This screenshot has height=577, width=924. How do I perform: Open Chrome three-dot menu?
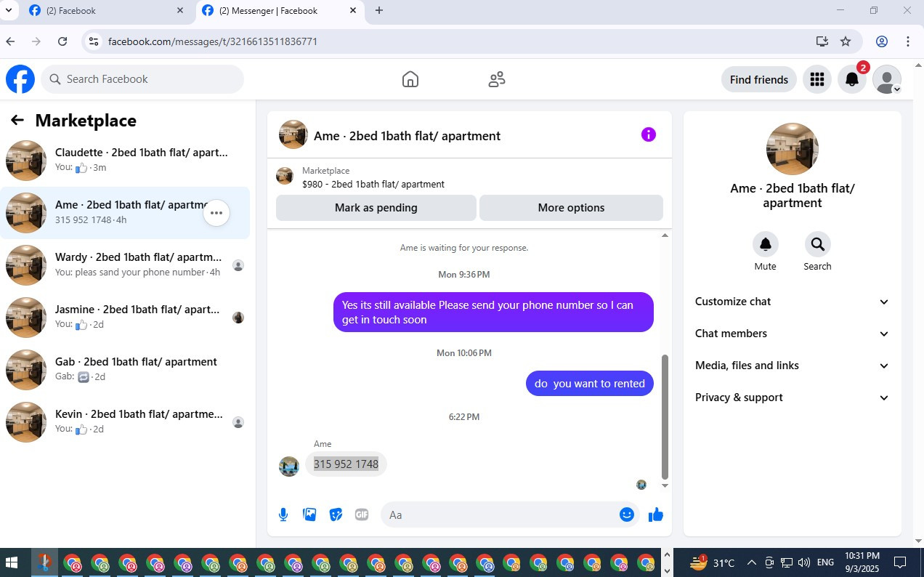tap(908, 41)
